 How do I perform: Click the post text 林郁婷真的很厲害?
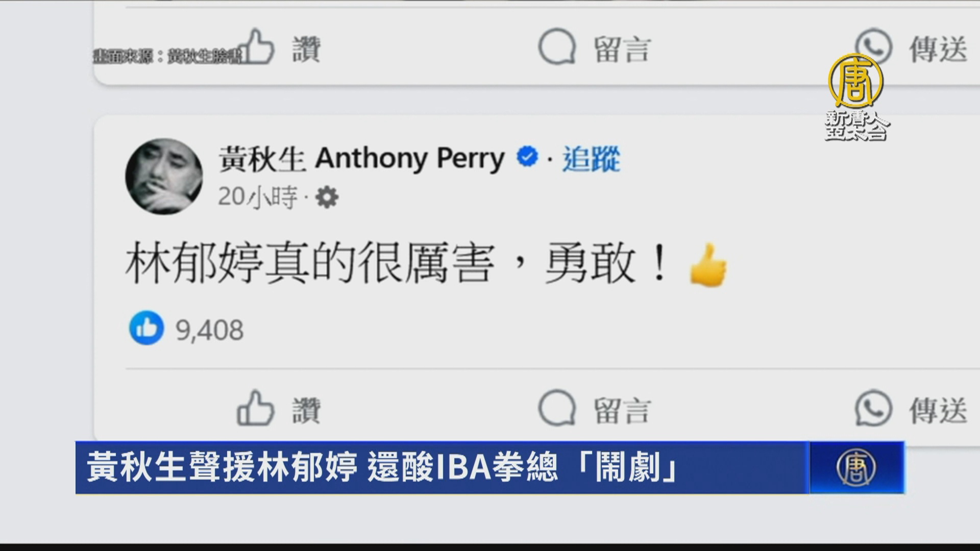click(310, 264)
